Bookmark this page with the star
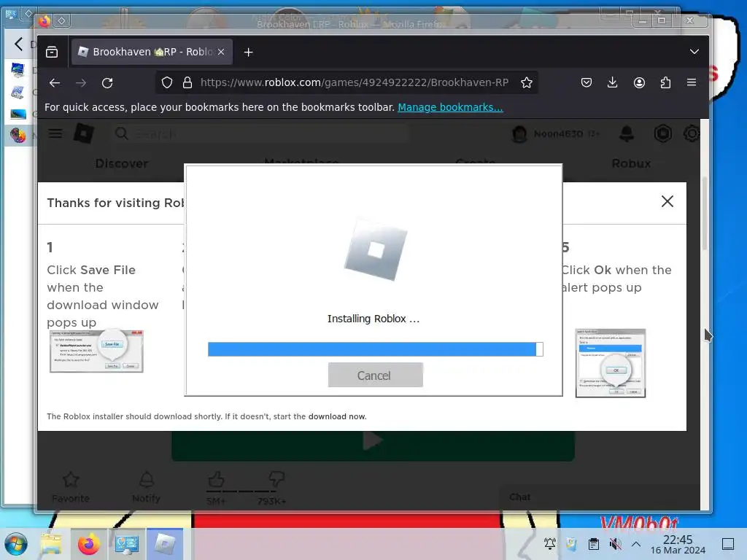Image resolution: width=747 pixels, height=560 pixels. [527, 83]
